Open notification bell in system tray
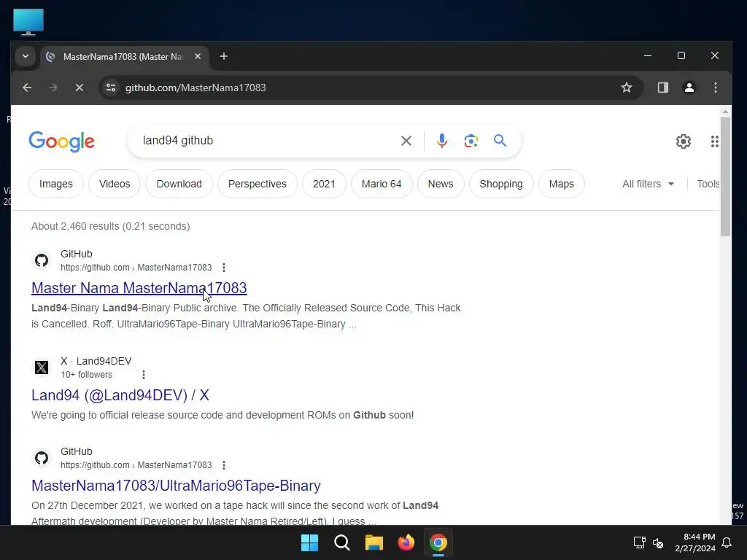747x560 pixels. click(727, 542)
